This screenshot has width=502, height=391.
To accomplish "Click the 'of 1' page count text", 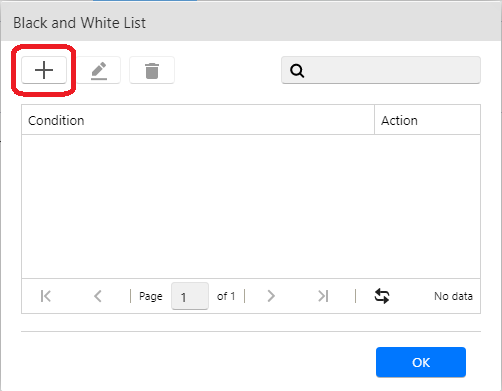I will pos(226,296).
